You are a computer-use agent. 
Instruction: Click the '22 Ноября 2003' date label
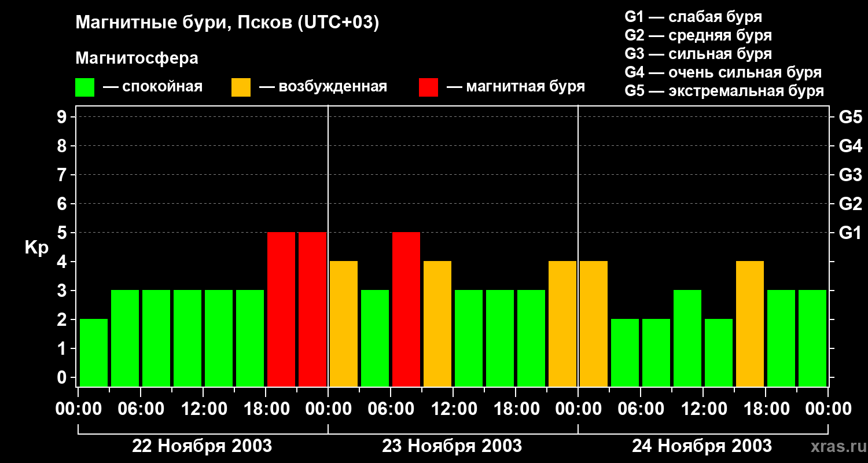[202, 446]
